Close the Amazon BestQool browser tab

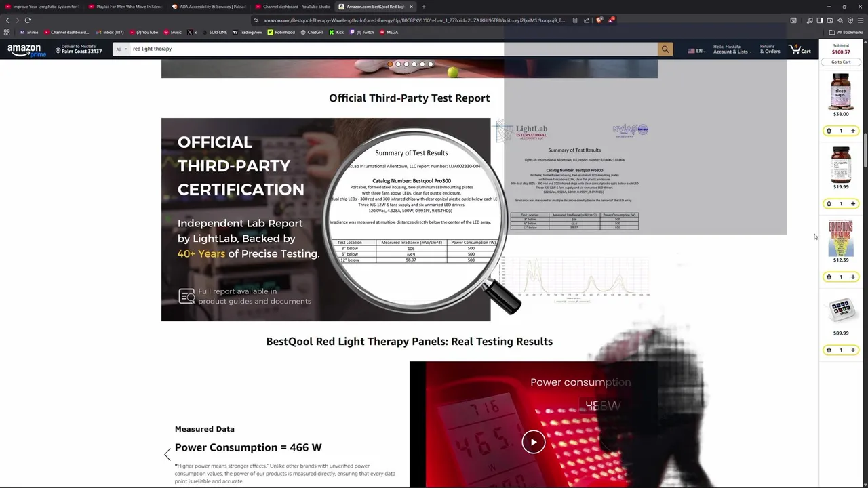coord(411,7)
